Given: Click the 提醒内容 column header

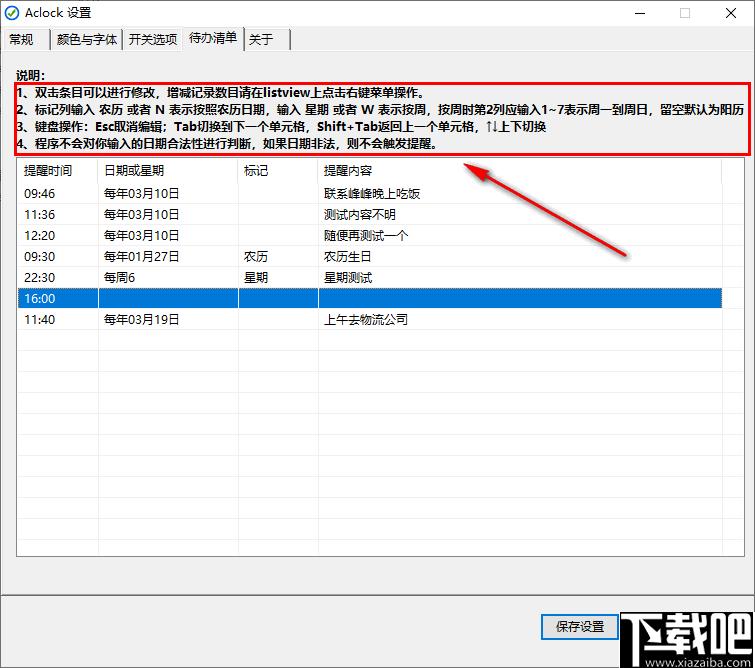Looking at the screenshot, I should tap(520, 170).
